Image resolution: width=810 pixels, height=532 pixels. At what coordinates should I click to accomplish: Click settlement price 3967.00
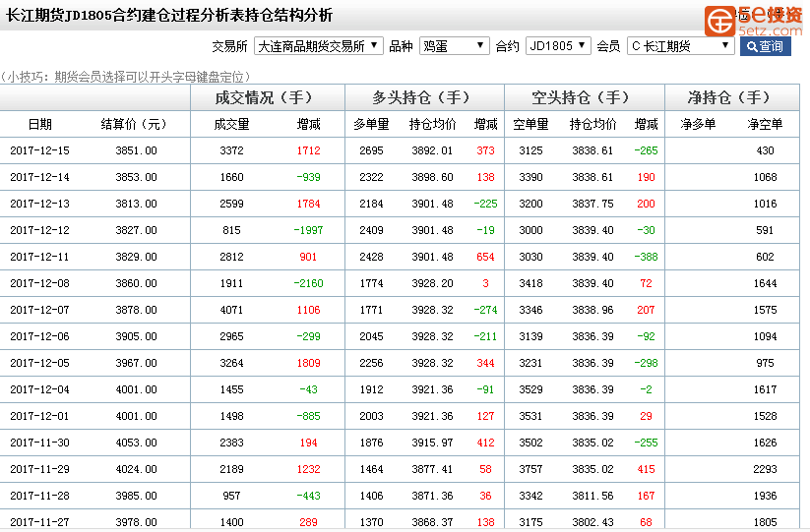[137, 363]
